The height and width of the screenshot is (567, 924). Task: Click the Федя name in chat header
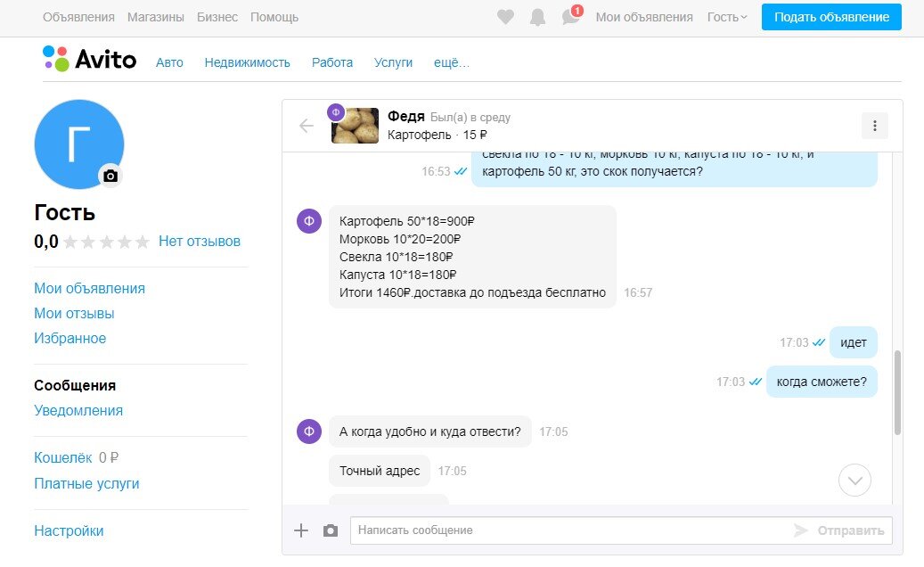[405, 117]
